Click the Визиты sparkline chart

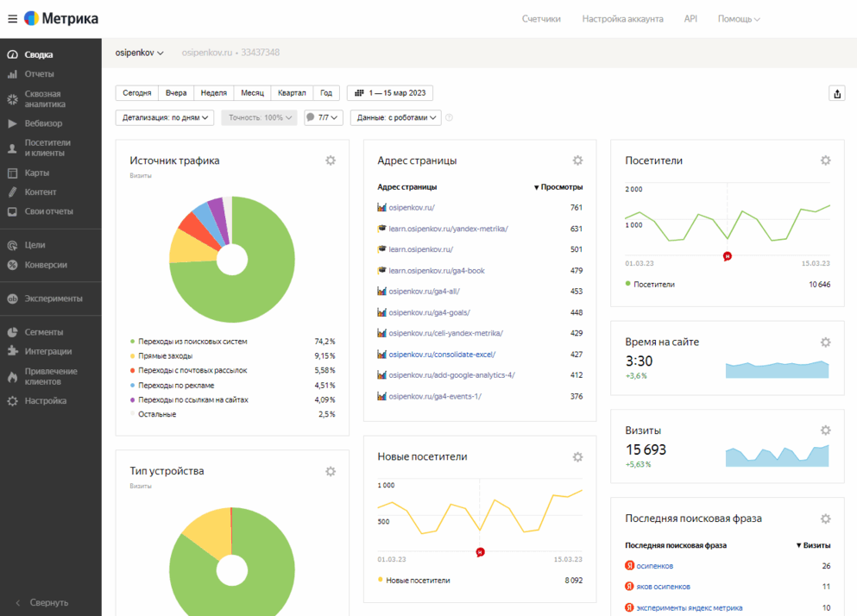(x=778, y=456)
